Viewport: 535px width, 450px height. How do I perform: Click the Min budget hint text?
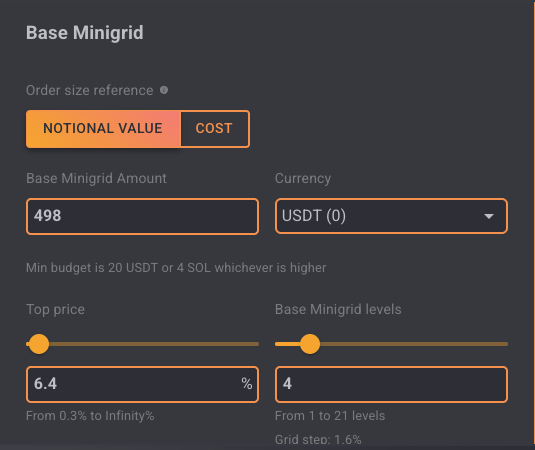click(x=176, y=268)
